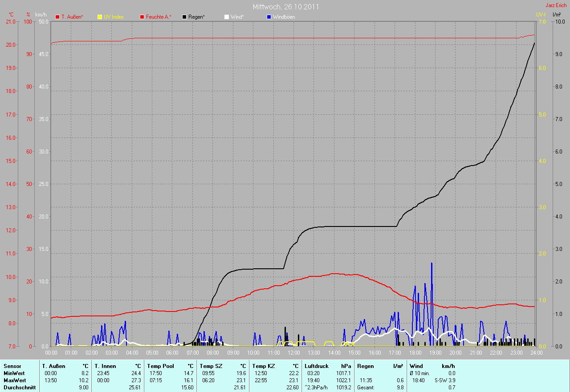Select the 12:00 label on the time axis

[x=293, y=353]
